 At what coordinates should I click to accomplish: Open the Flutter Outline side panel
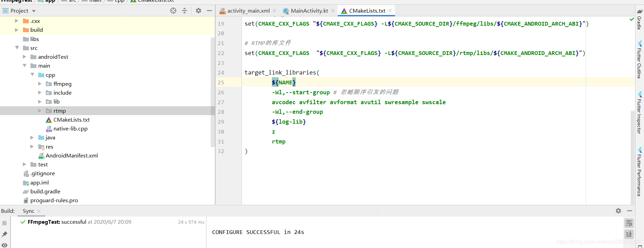point(640,60)
